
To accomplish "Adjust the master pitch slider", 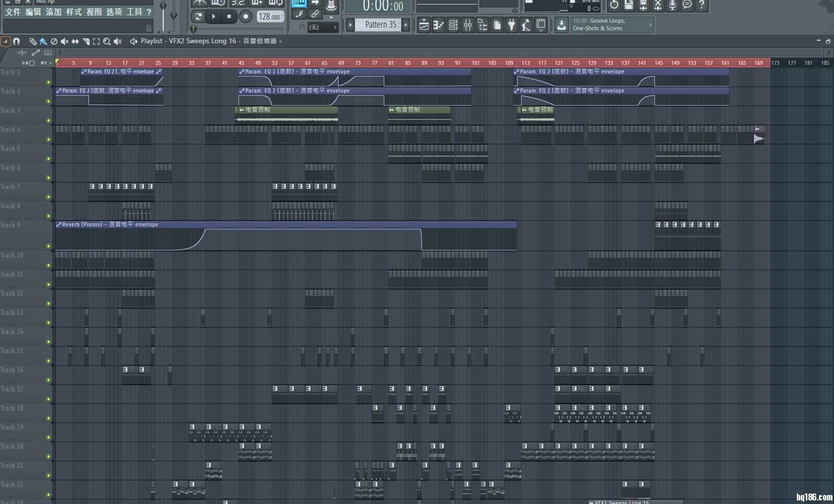I will 174,15.
